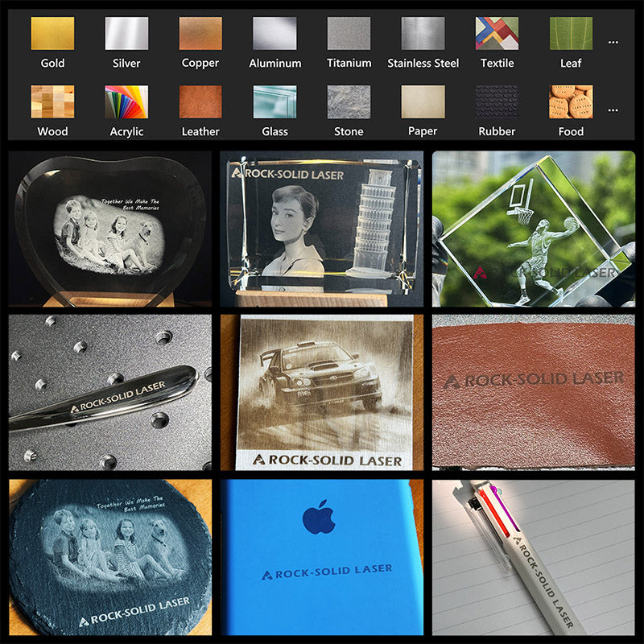The width and height of the screenshot is (644, 644).
Task: Select the colorful Acrylic sheets icon
Action: [126, 102]
